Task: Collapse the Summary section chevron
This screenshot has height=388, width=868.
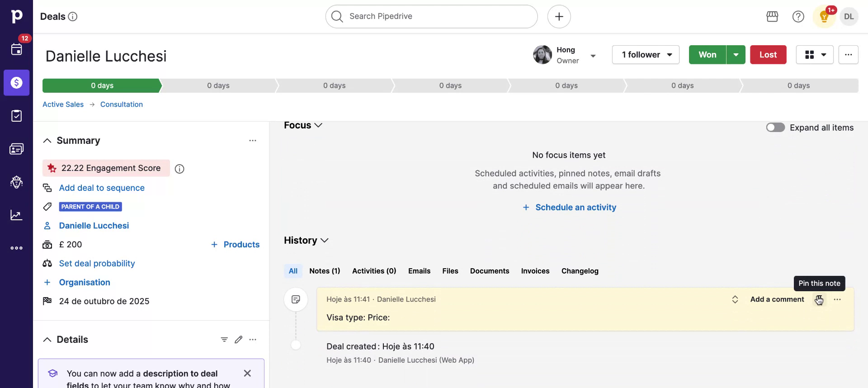Action: pos(47,141)
